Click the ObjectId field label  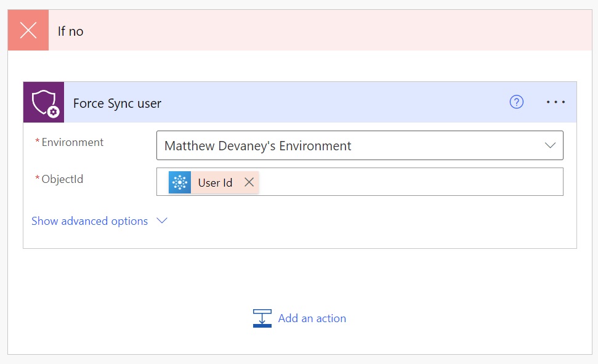click(x=62, y=179)
